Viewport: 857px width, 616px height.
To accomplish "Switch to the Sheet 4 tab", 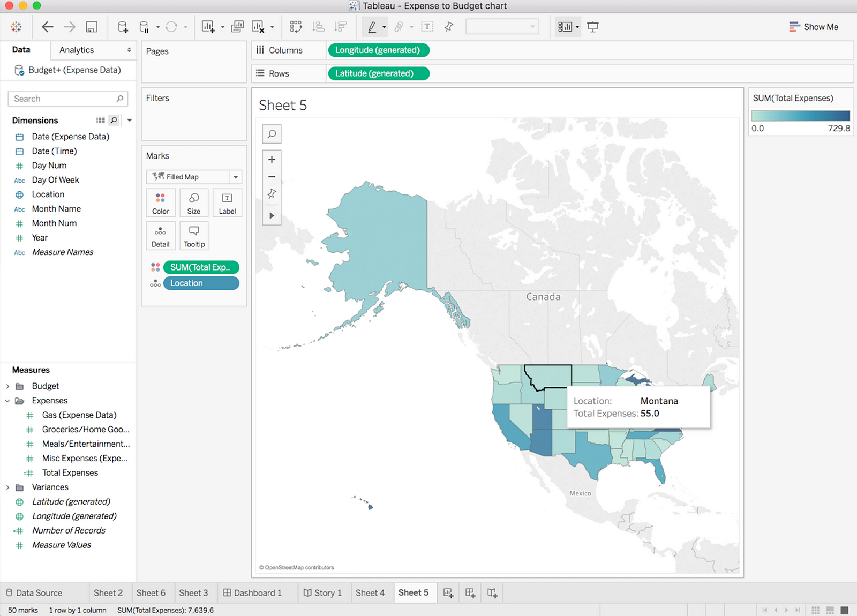I will 370,593.
